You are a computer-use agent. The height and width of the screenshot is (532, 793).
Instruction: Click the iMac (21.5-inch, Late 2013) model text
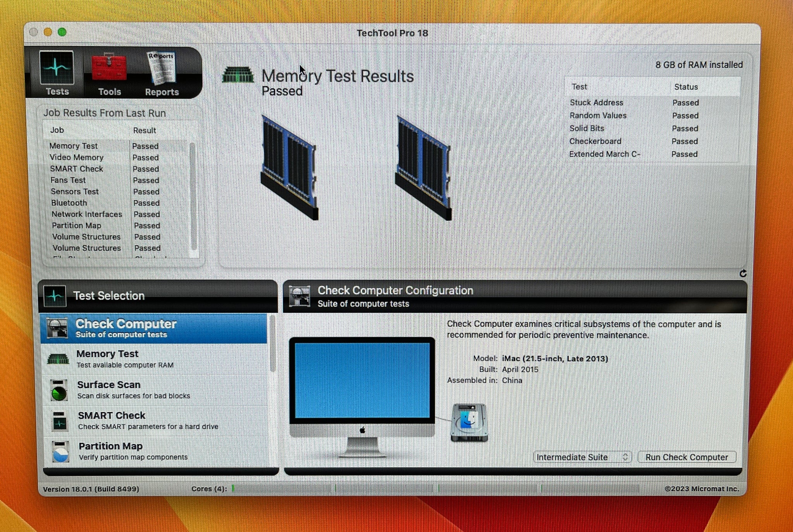coord(555,359)
